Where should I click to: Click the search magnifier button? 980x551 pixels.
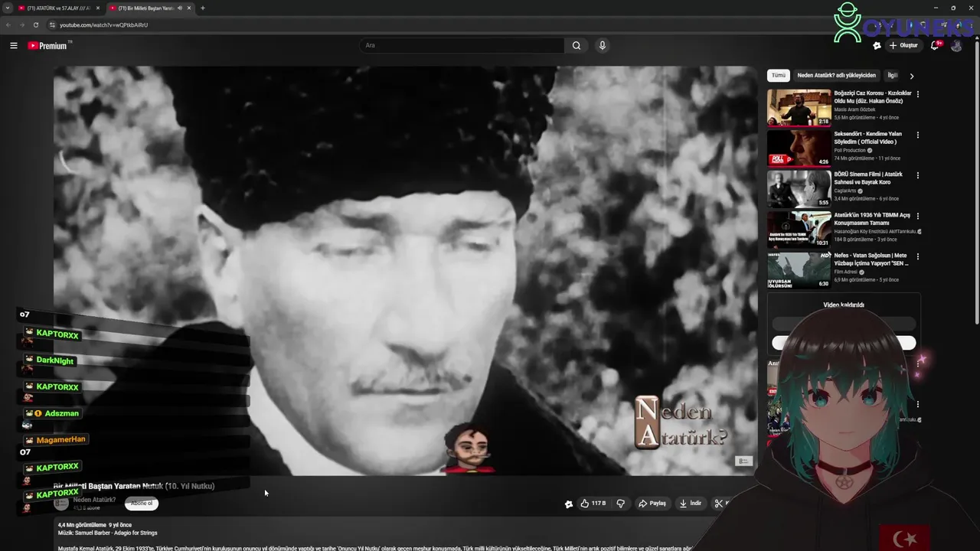(577, 46)
